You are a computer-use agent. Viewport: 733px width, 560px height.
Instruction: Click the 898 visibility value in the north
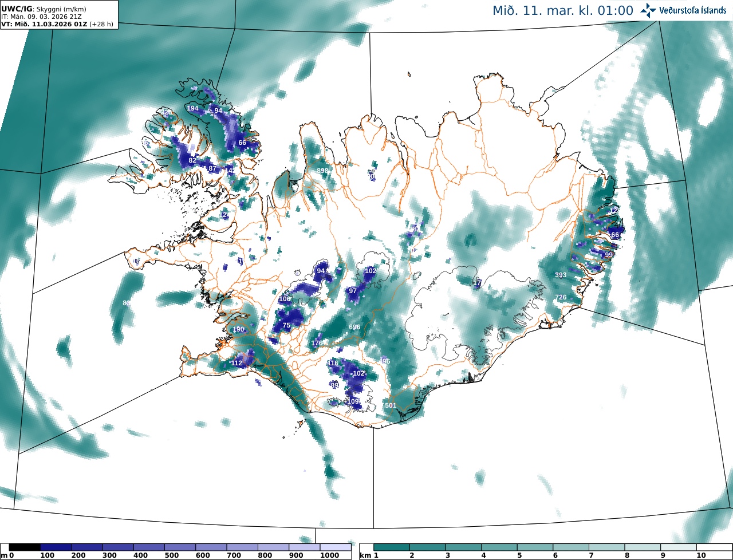point(322,171)
